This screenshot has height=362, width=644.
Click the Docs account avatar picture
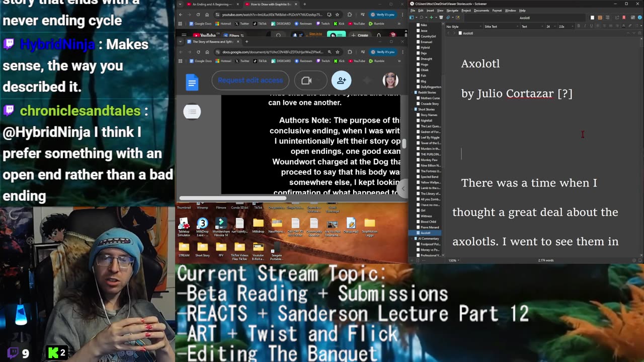pyautogui.click(x=390, y=80)
